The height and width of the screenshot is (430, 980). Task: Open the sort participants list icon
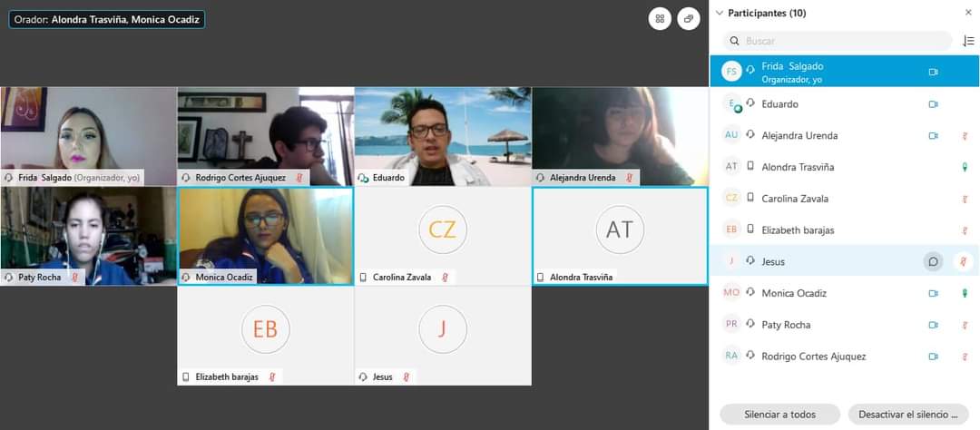coord(968,41)
